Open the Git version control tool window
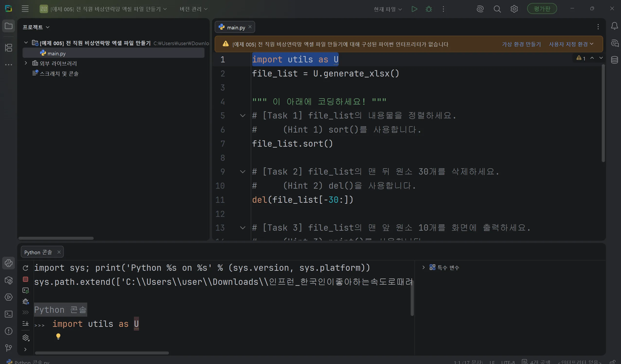 (9, 348)
